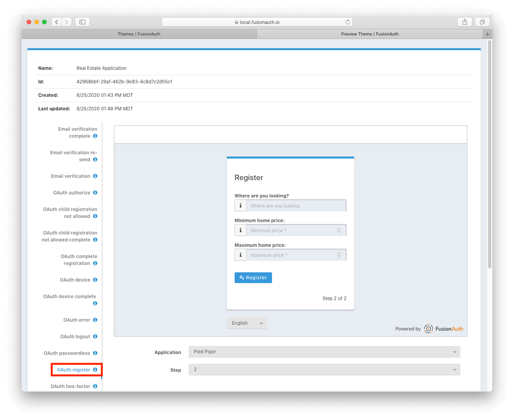Click info icon next to Email verification re-send

(x=95, y=159)
